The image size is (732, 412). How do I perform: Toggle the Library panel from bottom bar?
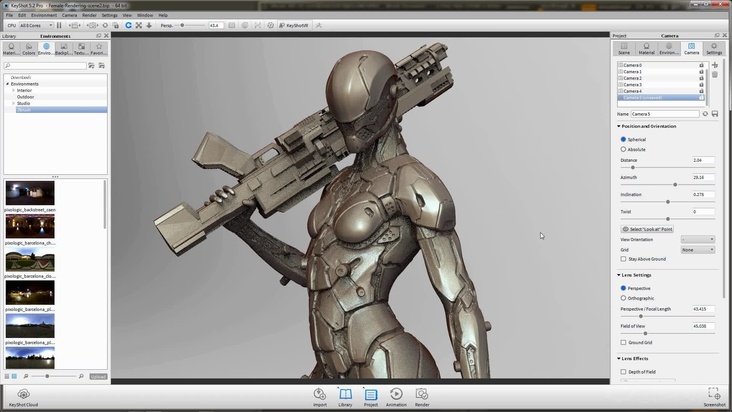345,397
